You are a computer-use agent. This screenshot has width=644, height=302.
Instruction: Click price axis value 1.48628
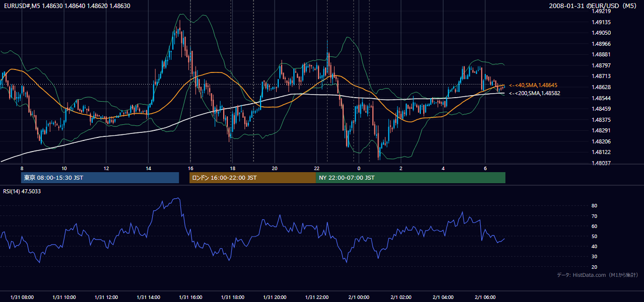click(601, 87)
